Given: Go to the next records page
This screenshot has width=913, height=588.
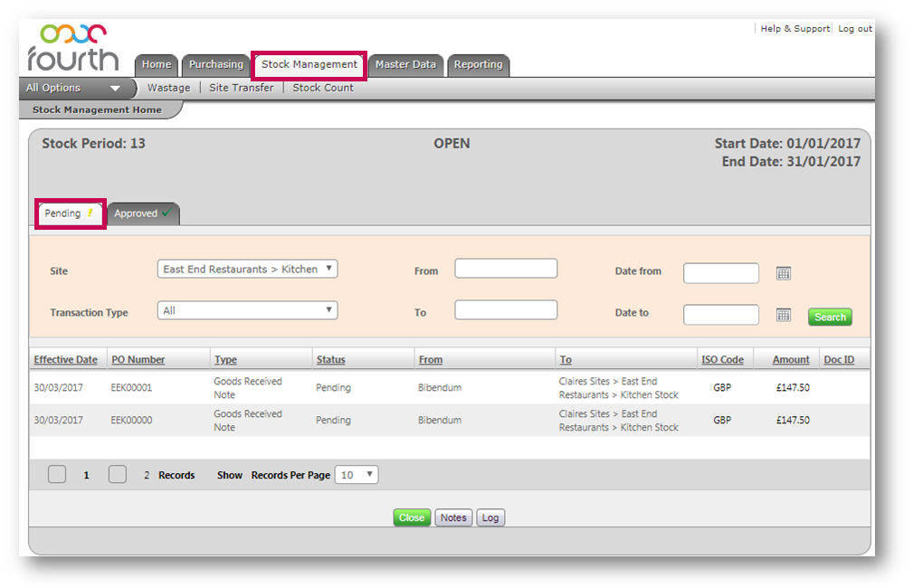Looking at the screenshot, I should pyautogui.click(x=118, y=475).
